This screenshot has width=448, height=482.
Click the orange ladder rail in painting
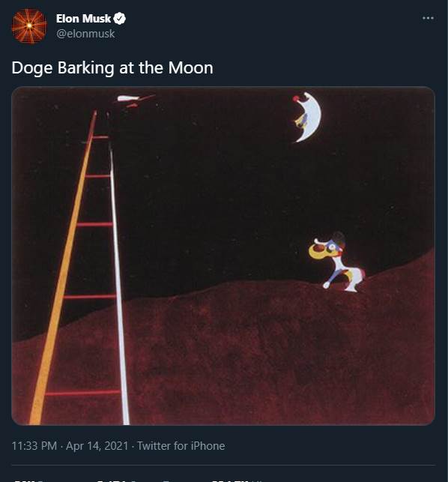(x=63, y=268)
